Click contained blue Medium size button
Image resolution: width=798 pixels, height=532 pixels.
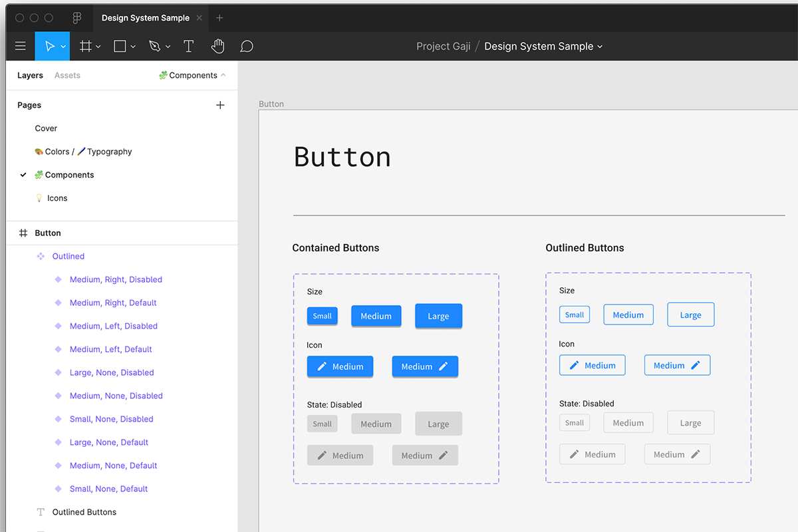point(376,316)
